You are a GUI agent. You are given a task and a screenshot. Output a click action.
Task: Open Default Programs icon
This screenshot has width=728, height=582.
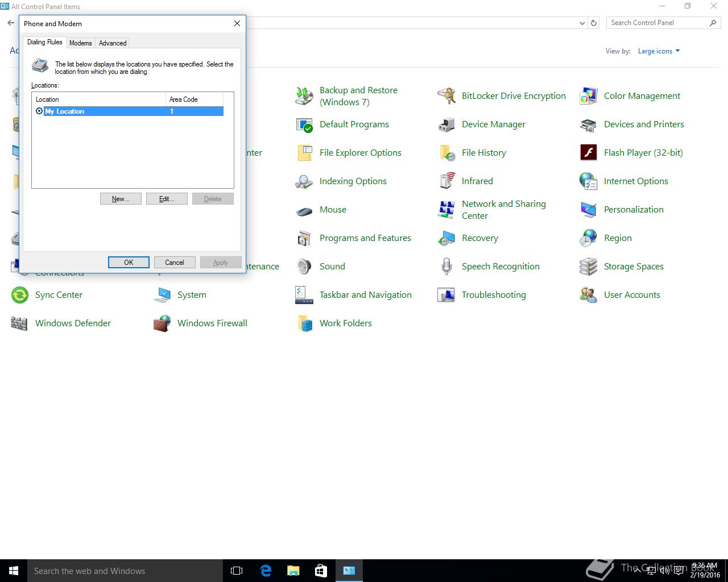pyautogui.click(x=304, y=124)
